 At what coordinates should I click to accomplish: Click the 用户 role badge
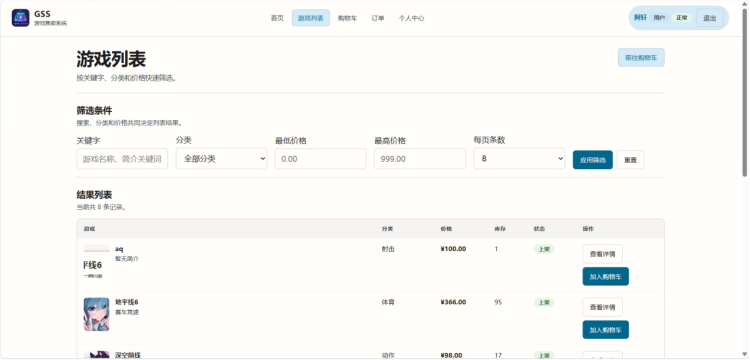pos(659,18)
